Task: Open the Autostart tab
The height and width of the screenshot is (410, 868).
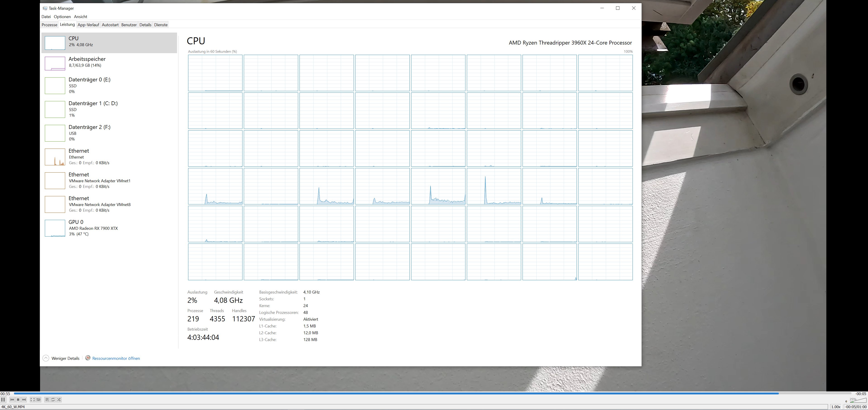Action: tap(110, 25)
